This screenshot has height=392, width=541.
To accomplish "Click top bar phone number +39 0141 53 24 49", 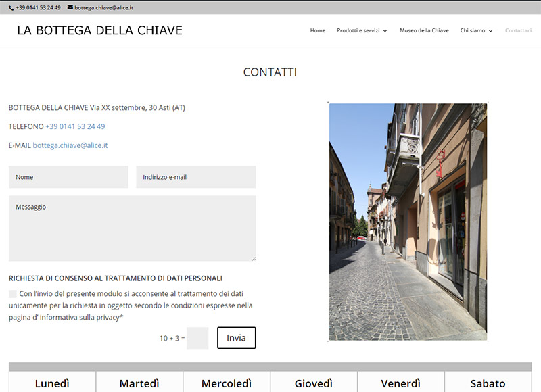I will tap(38, 7).
